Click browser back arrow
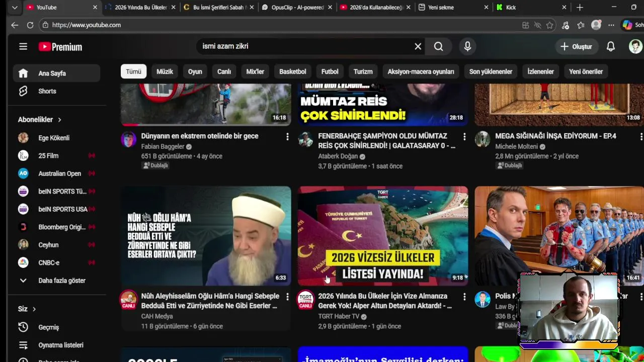 [15, 25]
